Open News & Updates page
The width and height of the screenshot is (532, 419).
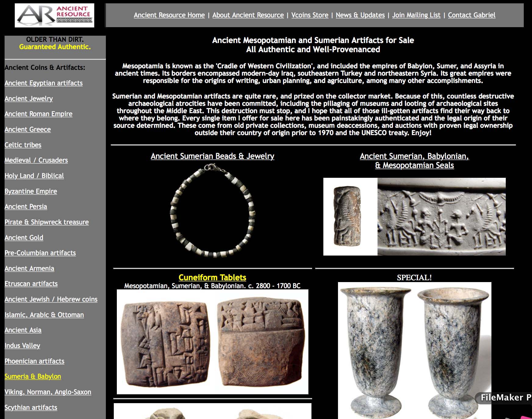tap(360, 15)
